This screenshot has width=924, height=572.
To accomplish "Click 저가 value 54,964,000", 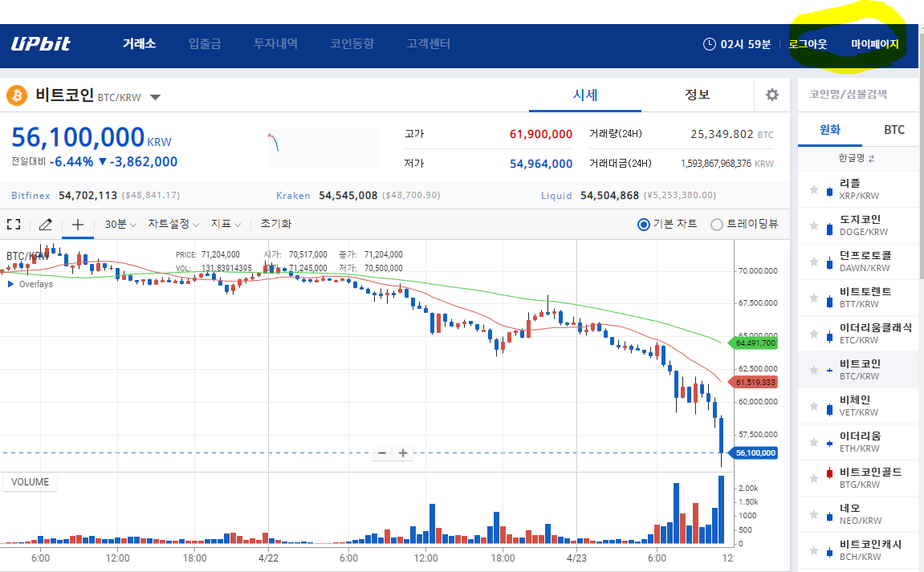I will (x=541, y=164).
